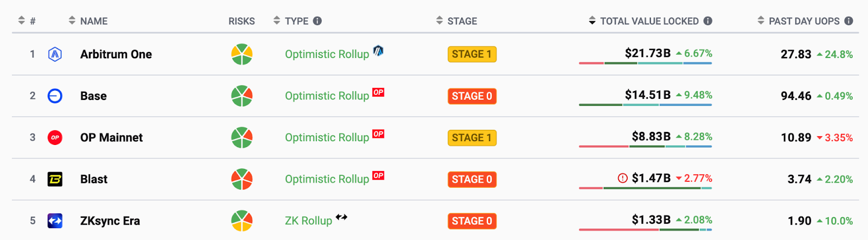This screenshot has height=240, width=868.
Task: Click the Blast logo icon
Action: (55, 179)
